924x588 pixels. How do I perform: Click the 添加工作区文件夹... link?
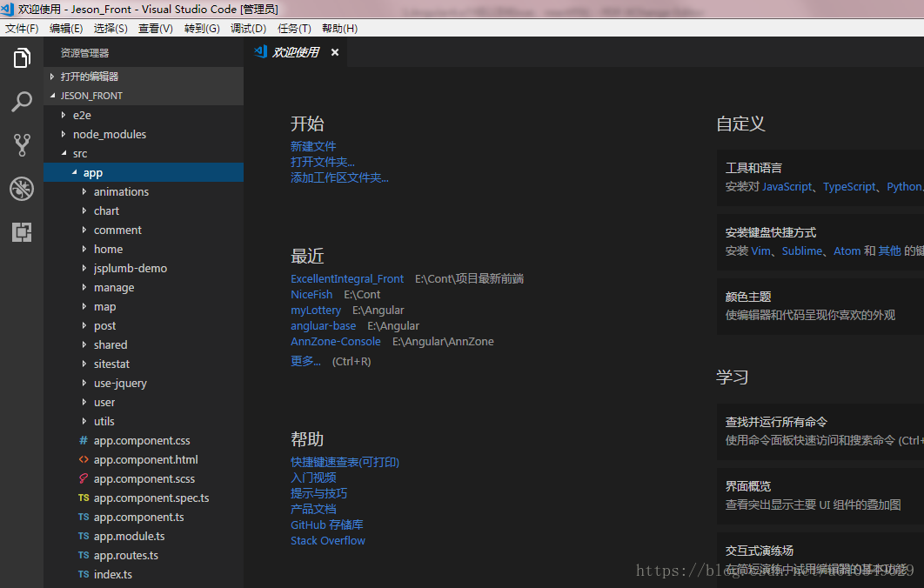(339, 178)
